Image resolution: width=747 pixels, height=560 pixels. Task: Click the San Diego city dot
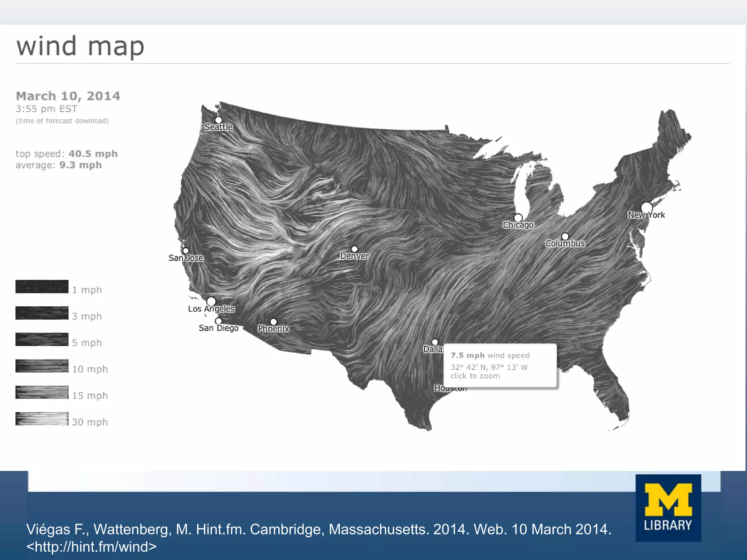coord(218,321)
